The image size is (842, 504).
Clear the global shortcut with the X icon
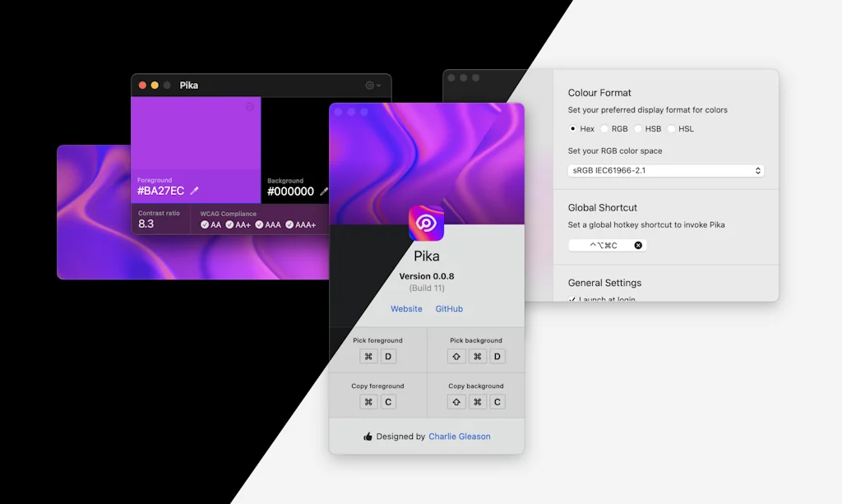[x=638, y=245]
